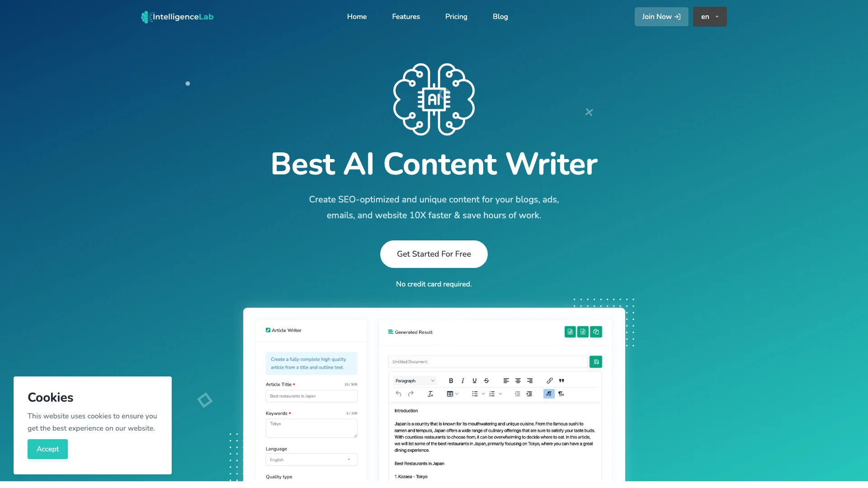Click the copy result icon in Generated Result
Viewport: 868px width, 488px height.
595,332
